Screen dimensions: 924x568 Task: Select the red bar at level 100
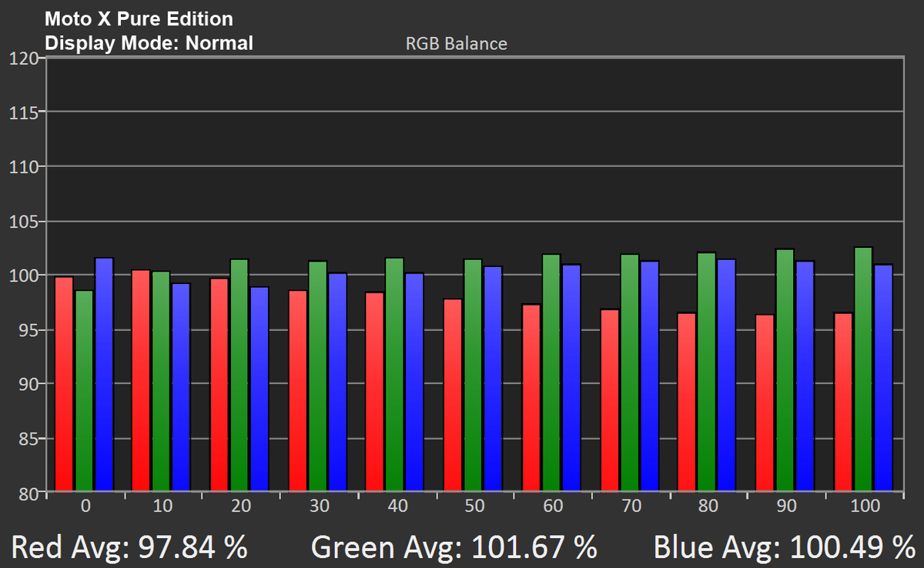(x=844, y=402)
